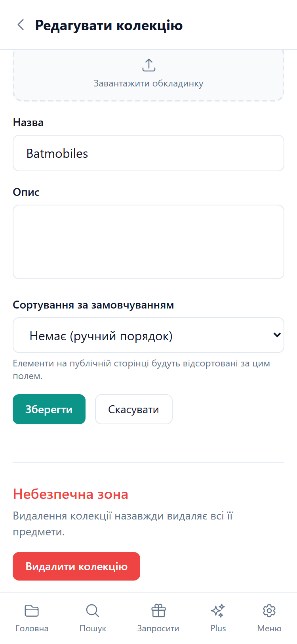Switch to the Пошук nav item
Viewport: 297px width, 644px height.
[92, 617]
